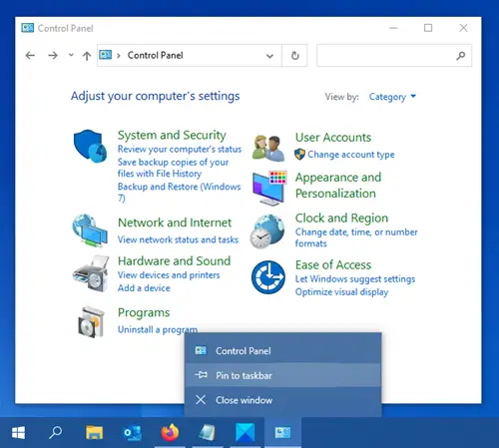Open the Appearance and Personalization monitor icon
The width and height of the screenshot is (499, 448).
(269, 188)
